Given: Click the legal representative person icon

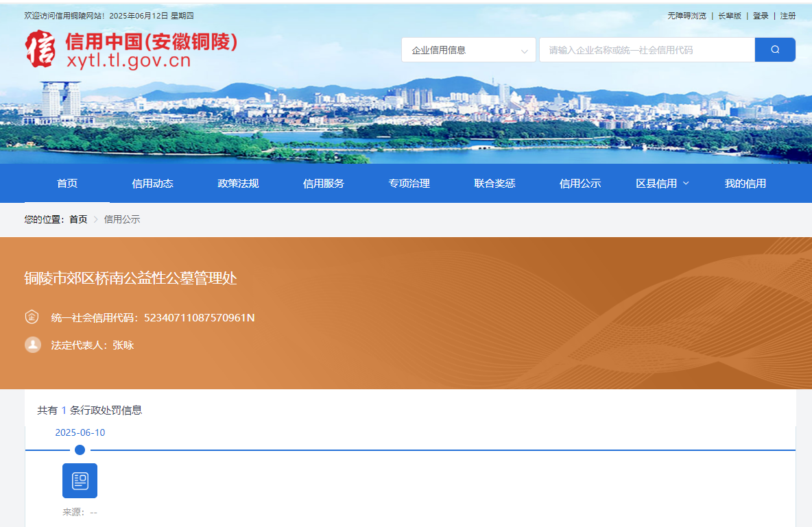Looking at the screenshot, I should [33, 344].
